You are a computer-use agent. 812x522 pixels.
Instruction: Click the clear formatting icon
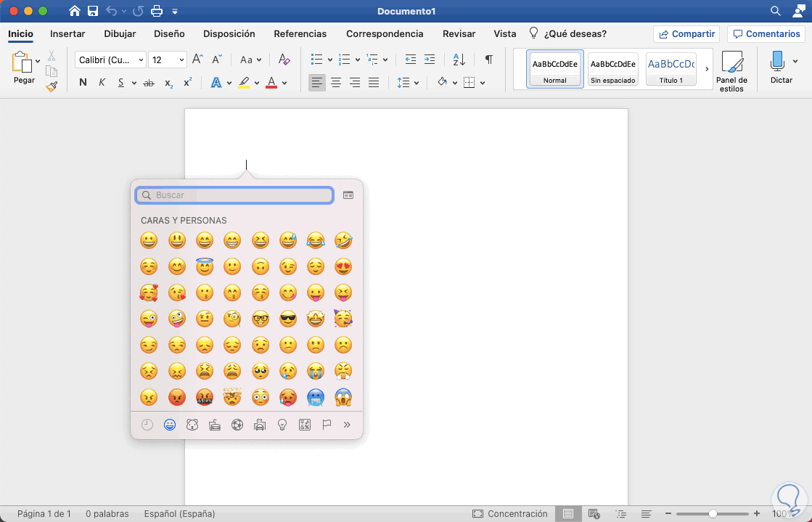coord(284,60)
